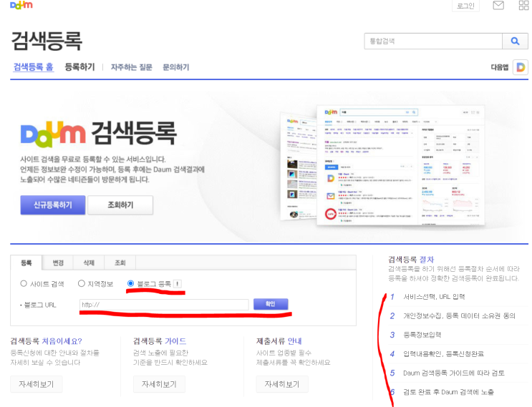The height and width of the screenshot is (407, 532).
Task: Select the 사이트 검색 radio button
Action: click(24, 284)
